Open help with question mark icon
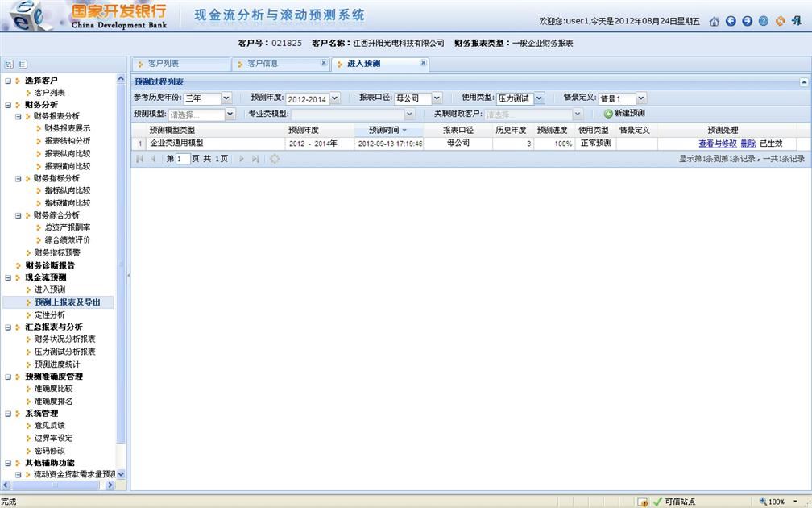Viewport: 812px width, 508px height. coord(764,21)
